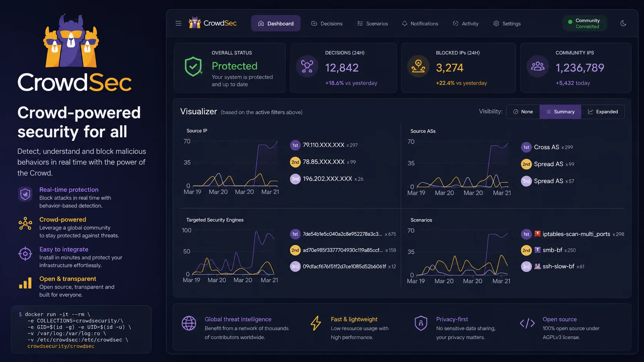The image size is (644, 362).
Task: Go to the Scenarios tab
Action: pos(372,23)
